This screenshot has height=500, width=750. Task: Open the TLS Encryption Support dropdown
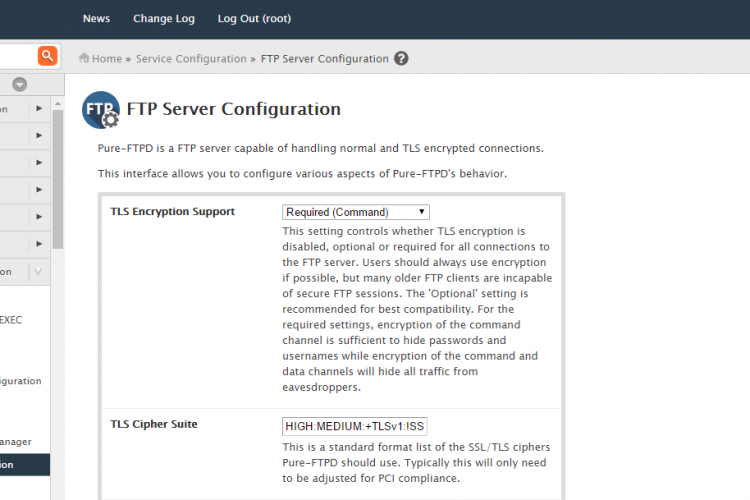click(355, 212)
